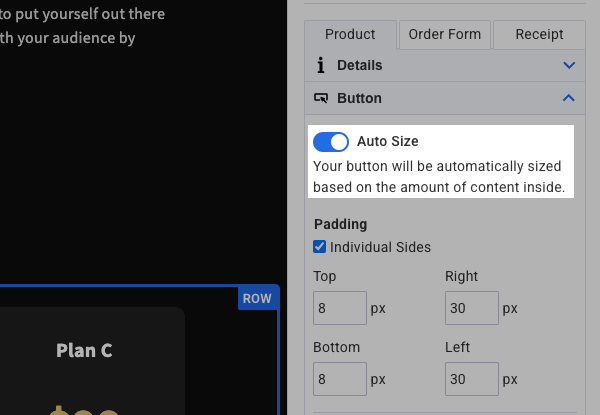Focus the Right padding input field

pyautogui.click(x=471, y=308)
